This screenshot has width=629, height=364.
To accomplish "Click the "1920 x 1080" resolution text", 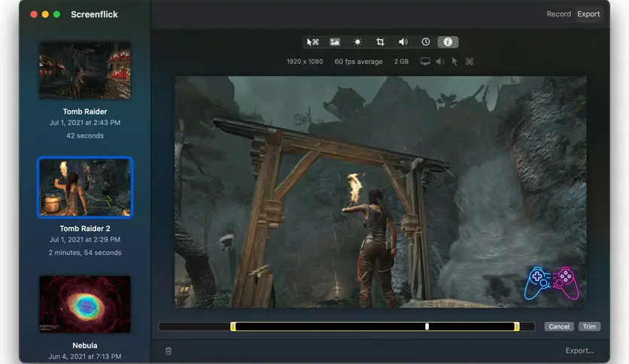I will (305, 62).
